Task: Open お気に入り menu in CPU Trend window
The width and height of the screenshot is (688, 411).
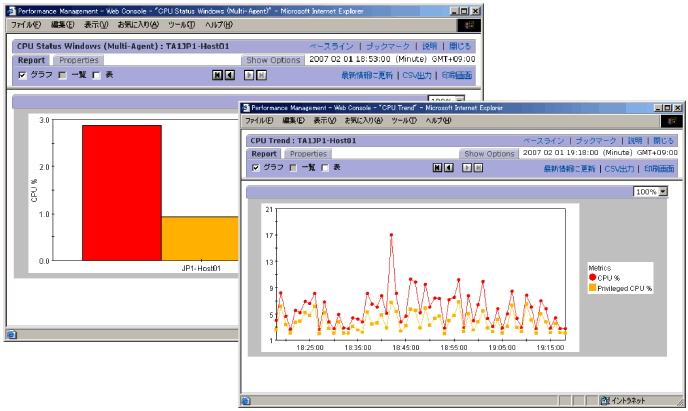Action: click(x=364, y=120)
